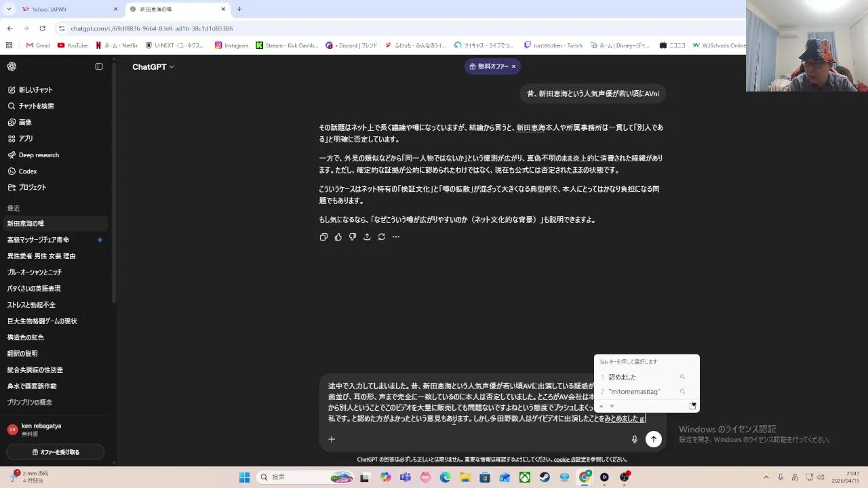The image size is (868, 488).
Task: Click the plus attach button in the composer
Action: point(332,439)
